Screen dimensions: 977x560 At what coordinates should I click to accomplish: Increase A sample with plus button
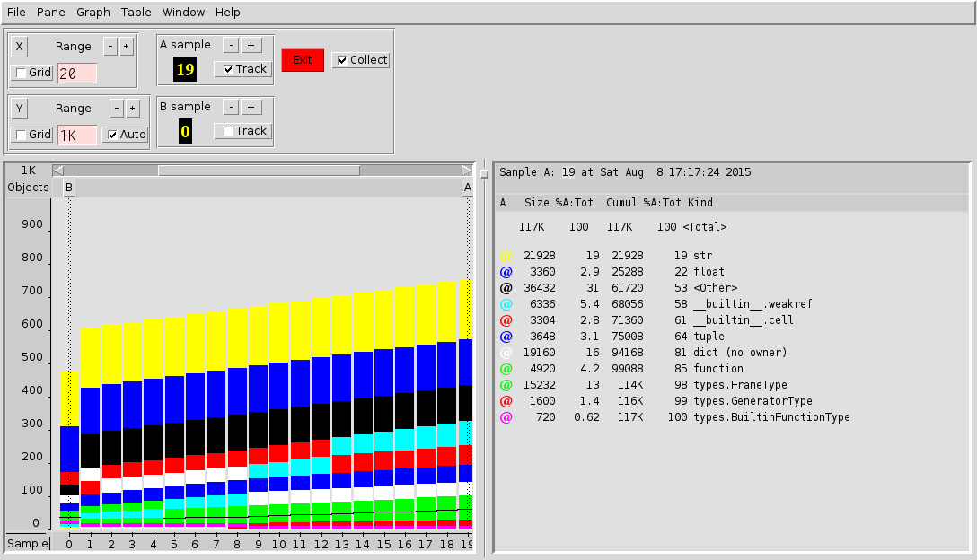tap(251, 45)
